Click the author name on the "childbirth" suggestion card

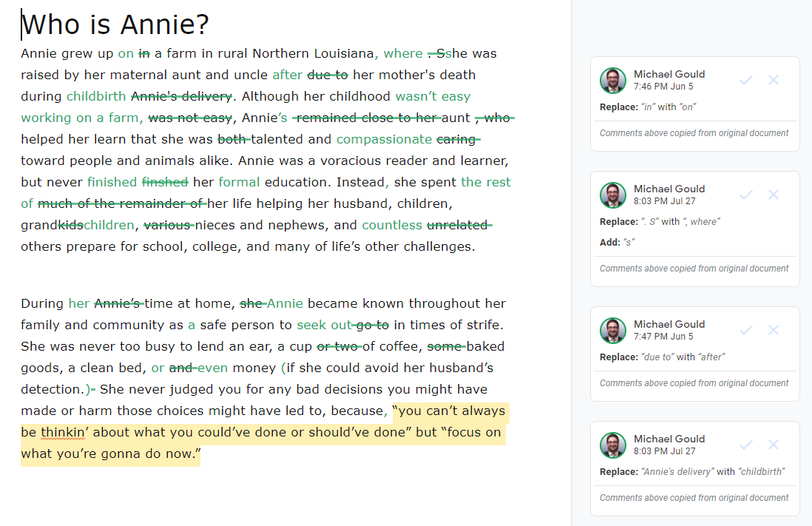(669, 439)
